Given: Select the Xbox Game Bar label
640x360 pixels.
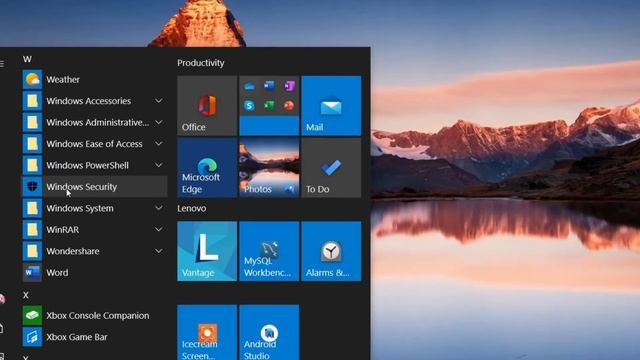Looking at the screenshot, I should [x=77, y=337].
